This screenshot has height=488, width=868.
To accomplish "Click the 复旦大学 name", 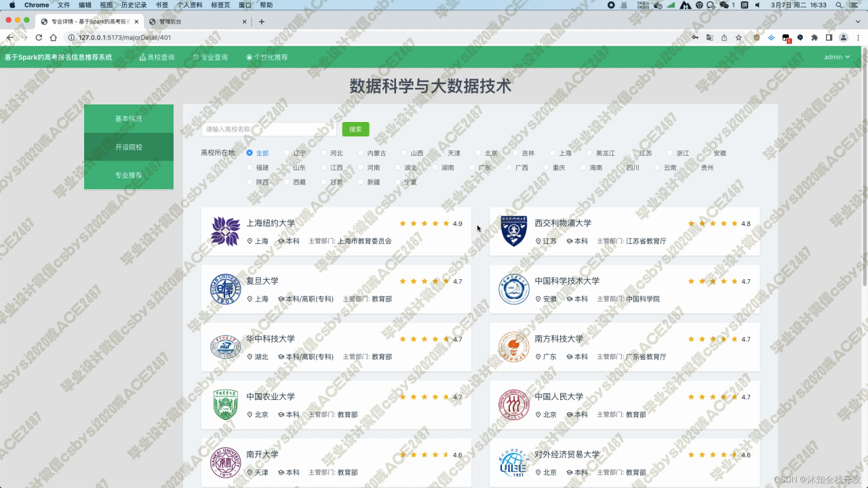I will pos(262,281).
